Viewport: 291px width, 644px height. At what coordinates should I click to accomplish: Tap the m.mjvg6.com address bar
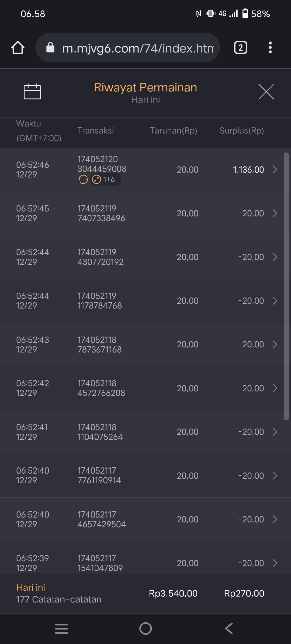(138, 48)
